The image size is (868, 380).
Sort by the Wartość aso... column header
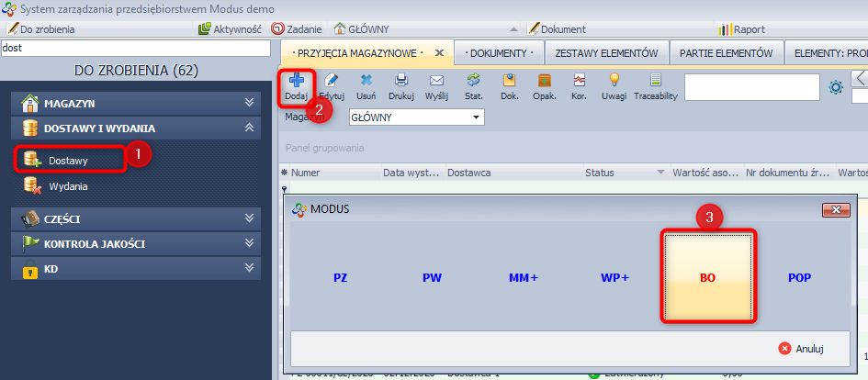point(705,173)
